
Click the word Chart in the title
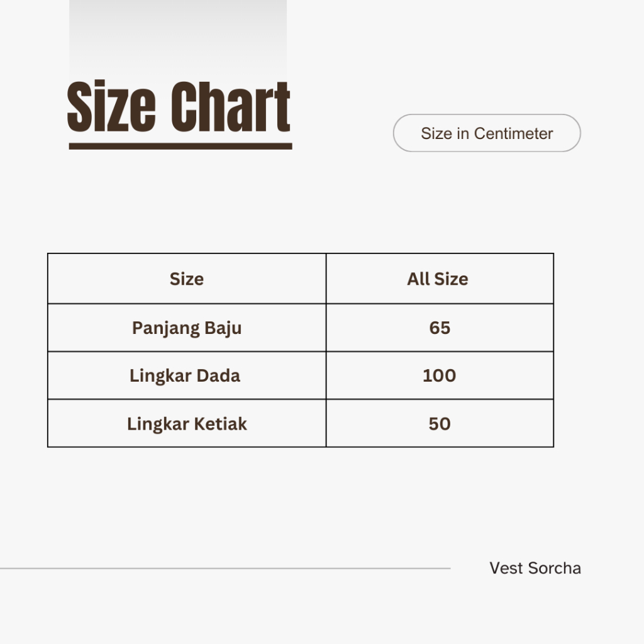(230, 107)
